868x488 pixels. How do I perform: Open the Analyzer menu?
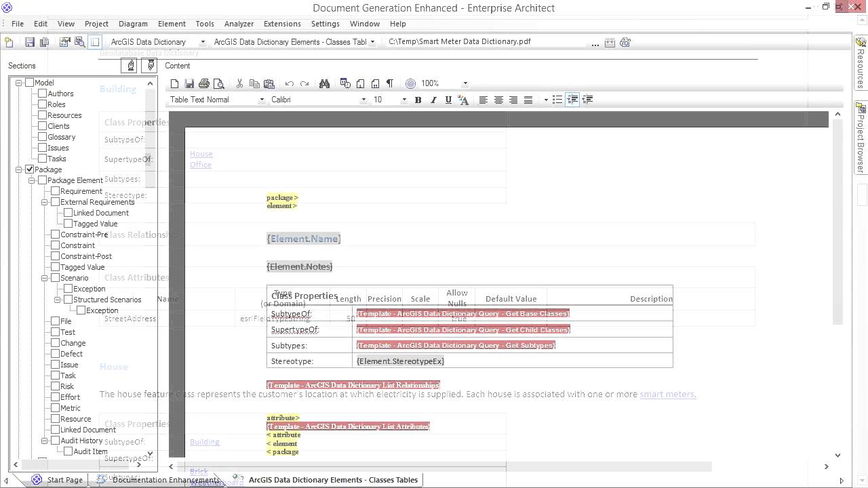click(239, 24)
